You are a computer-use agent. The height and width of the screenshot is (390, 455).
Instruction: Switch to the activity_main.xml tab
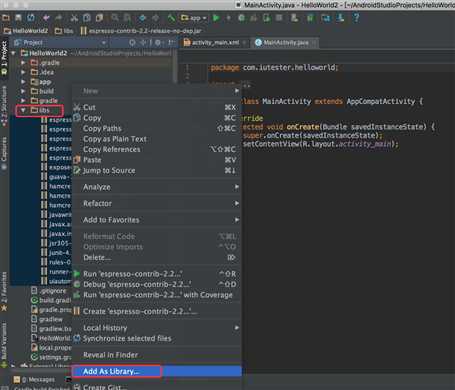212,42
